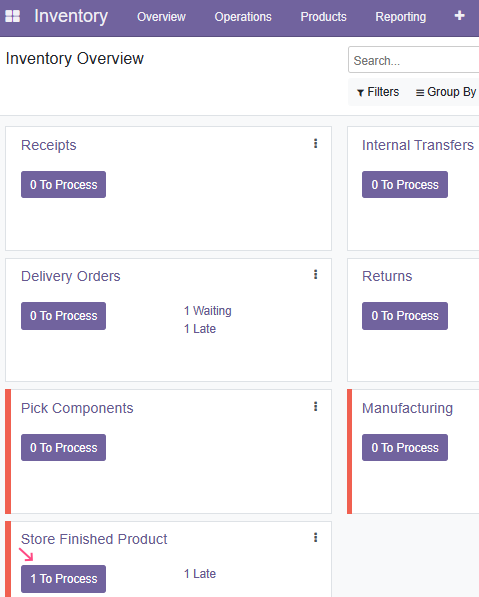Click Receipts 0 To Process button
The height and width of the screenshot is (597, 479).
[64, 185]
